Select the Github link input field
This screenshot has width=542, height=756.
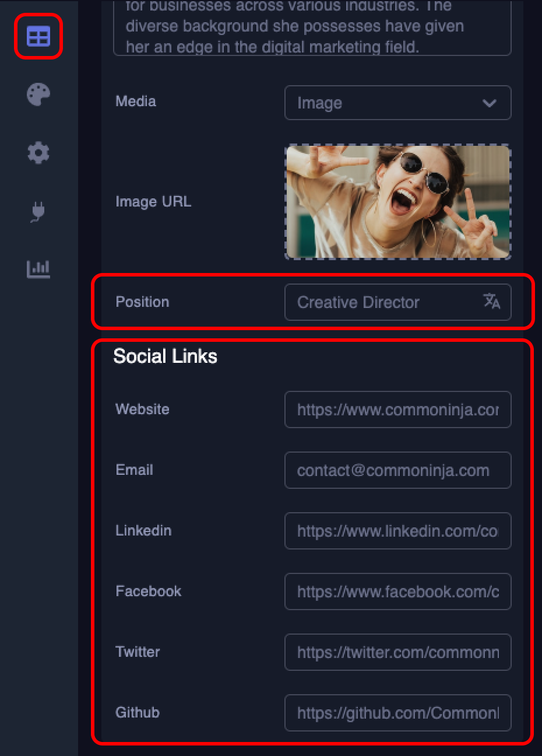[397, 713]
